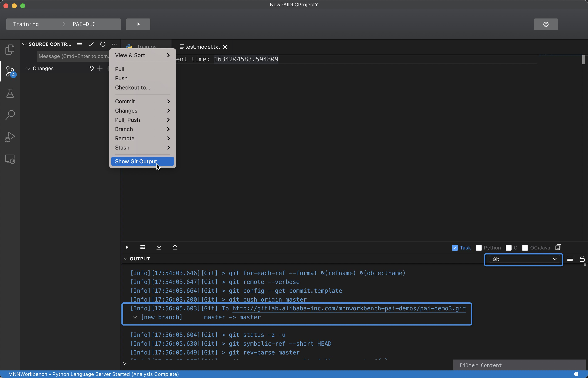The height and width of the screenshot is (378, 588).
Task: Clear output with the lines icon beside Git dropdown
Action: [570, 259]
